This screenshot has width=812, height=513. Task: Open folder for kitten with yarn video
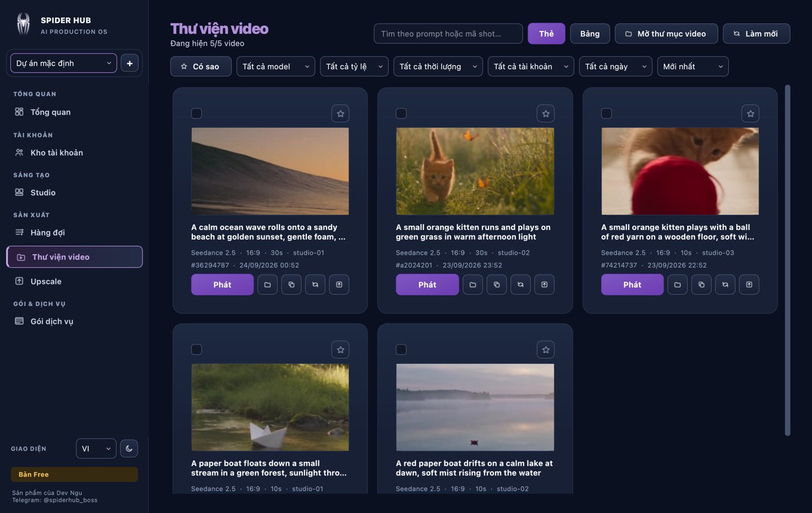coord(678,285)
